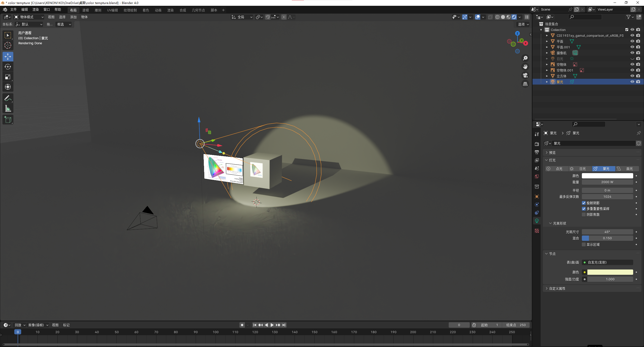This screenshot has width=644, height=347.
Task: Open the Tool properties tab
Action: click(x=537, y=134)
